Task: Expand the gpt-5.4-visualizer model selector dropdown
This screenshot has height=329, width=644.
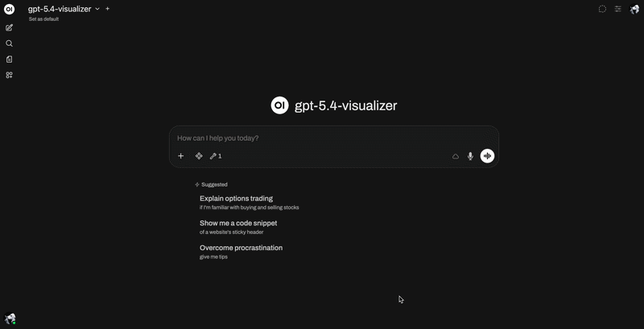Action: pos(64,9)
